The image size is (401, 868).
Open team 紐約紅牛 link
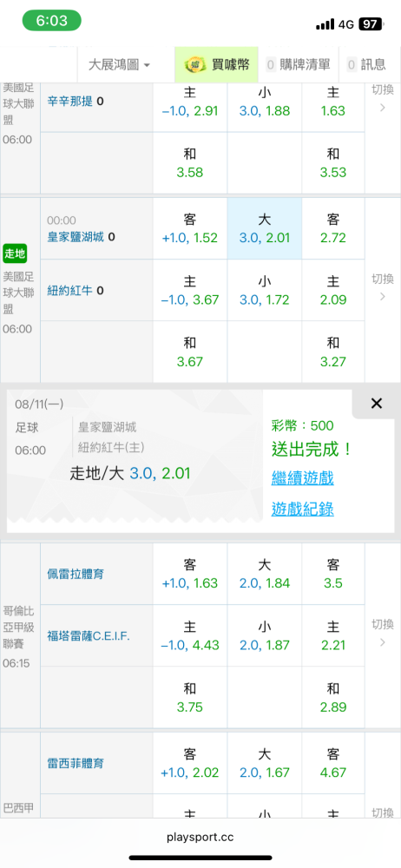pos(69,291)
